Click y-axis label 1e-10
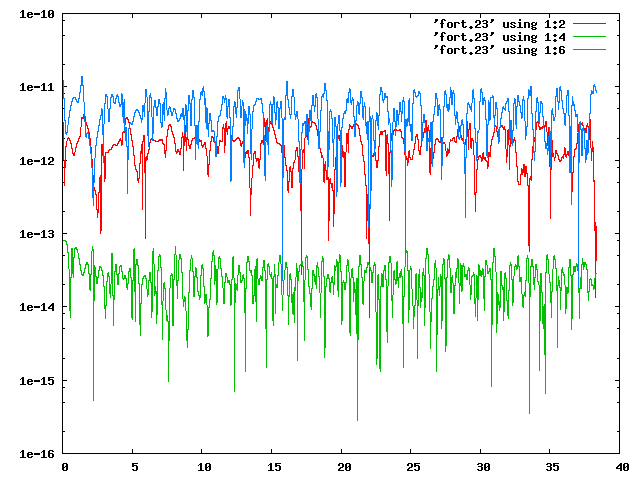The image size is (640, 480). [x=37, y=14]
